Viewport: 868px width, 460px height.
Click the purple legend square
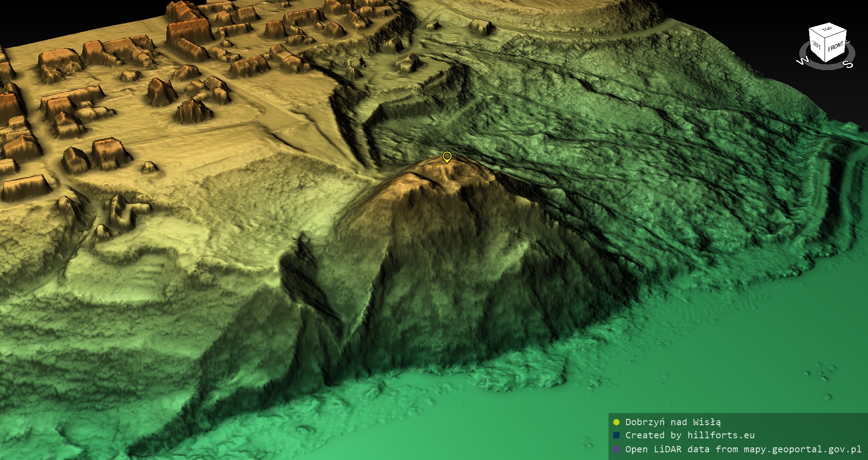(x=616, y=449)
